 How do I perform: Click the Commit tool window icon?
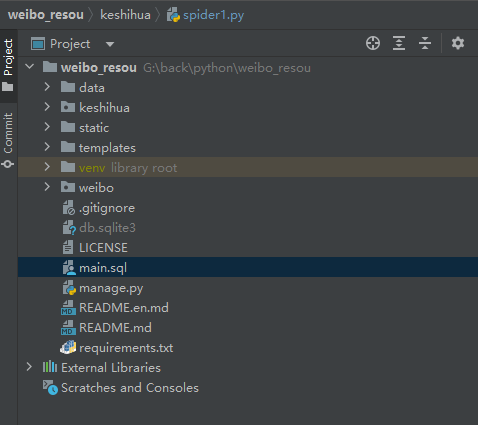(8, 164)
